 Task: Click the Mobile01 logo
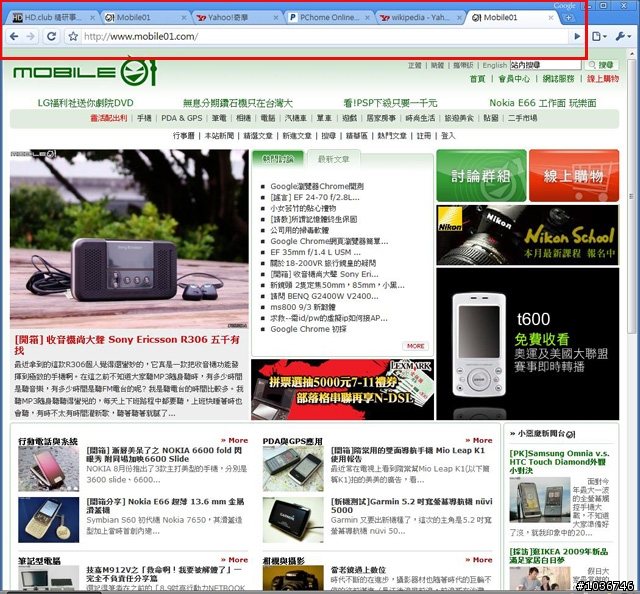[x=84, y=72]
